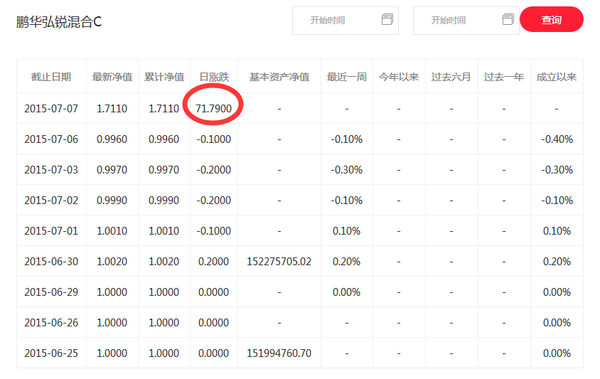This screenshot has width=600, height=379.
Task: Open calendar icon in first date field
Action: click(x=387, y=19)
